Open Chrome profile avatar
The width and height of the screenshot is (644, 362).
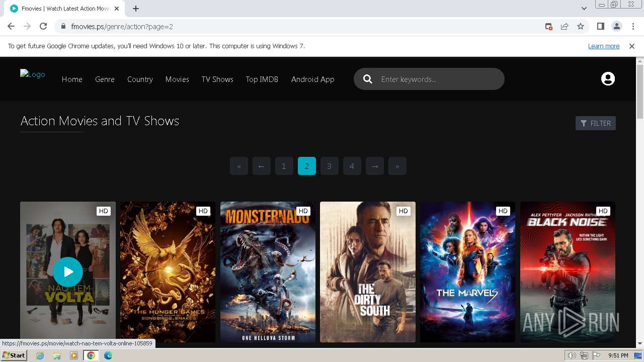(x=616, y=26)
